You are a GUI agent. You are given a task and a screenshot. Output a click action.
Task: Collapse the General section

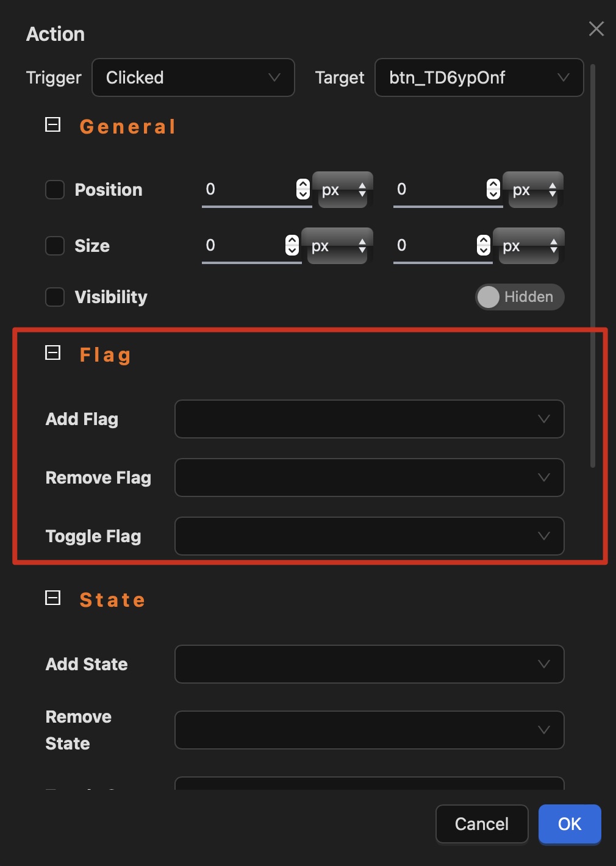click(x=53, y=125)
